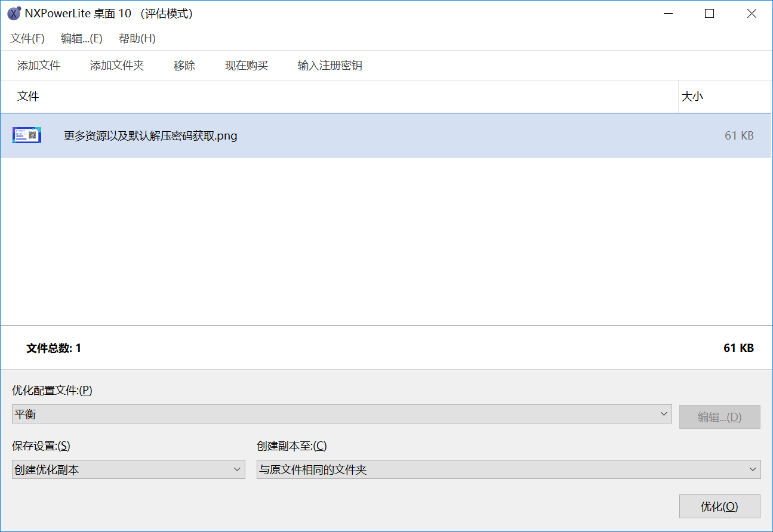Click the 文件总数: 1 summary text
The image size is (773, 532).
pos(54,348)
